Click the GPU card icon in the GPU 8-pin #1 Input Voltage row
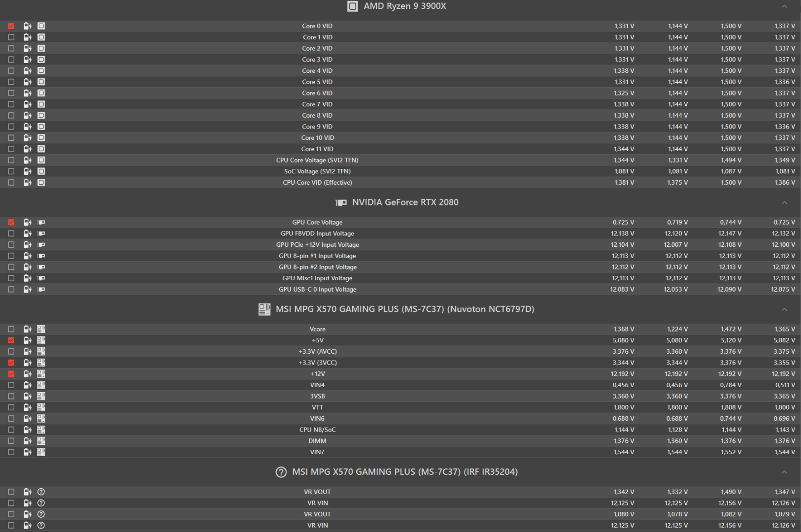The height and width of the screenshot is (532, 801). [x=41, y=256]
